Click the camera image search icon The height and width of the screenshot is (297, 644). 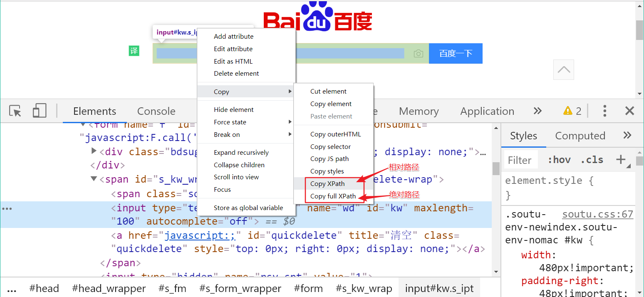419,54
